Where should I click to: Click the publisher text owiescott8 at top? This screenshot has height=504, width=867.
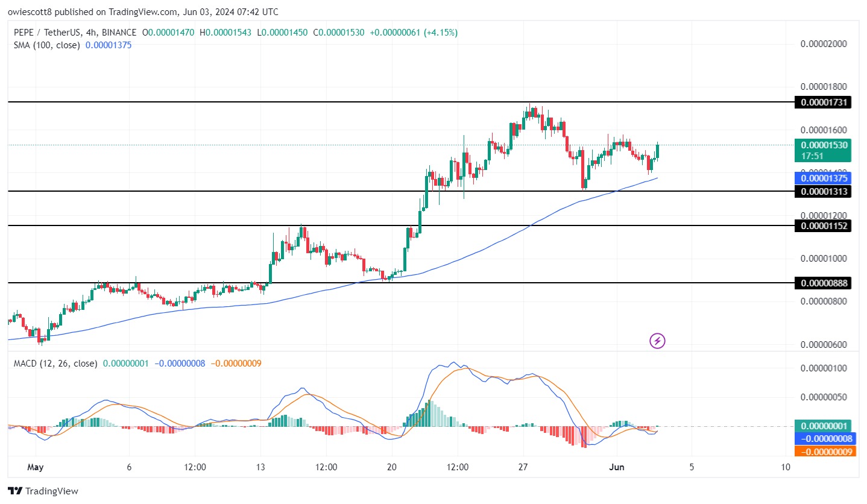point(31,12)
